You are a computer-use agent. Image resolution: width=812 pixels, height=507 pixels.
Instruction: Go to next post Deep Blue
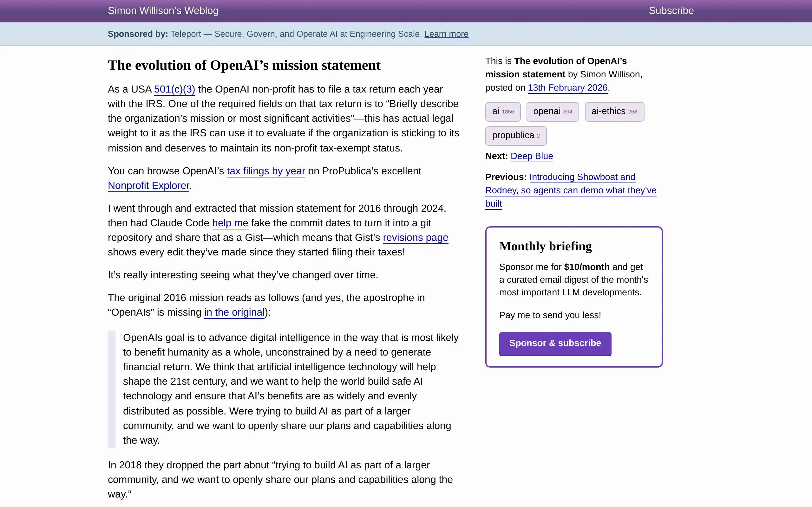(532, 156)
